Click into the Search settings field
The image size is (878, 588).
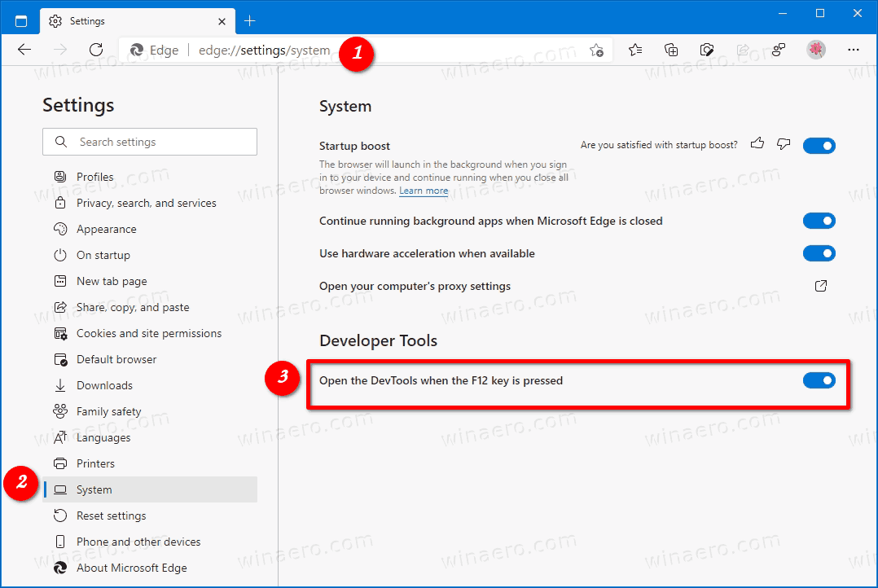coord(150,142)
